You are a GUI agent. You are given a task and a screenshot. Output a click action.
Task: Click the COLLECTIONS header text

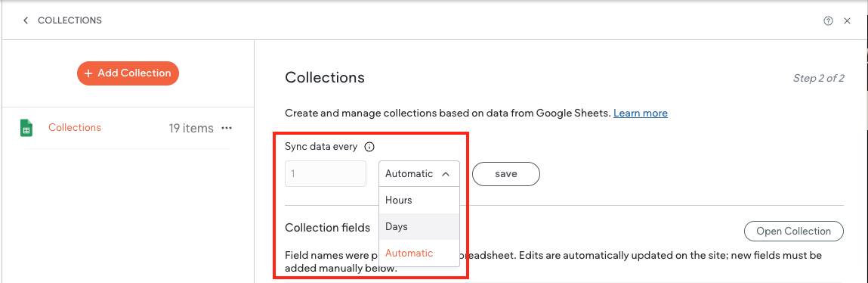(70, 20)
